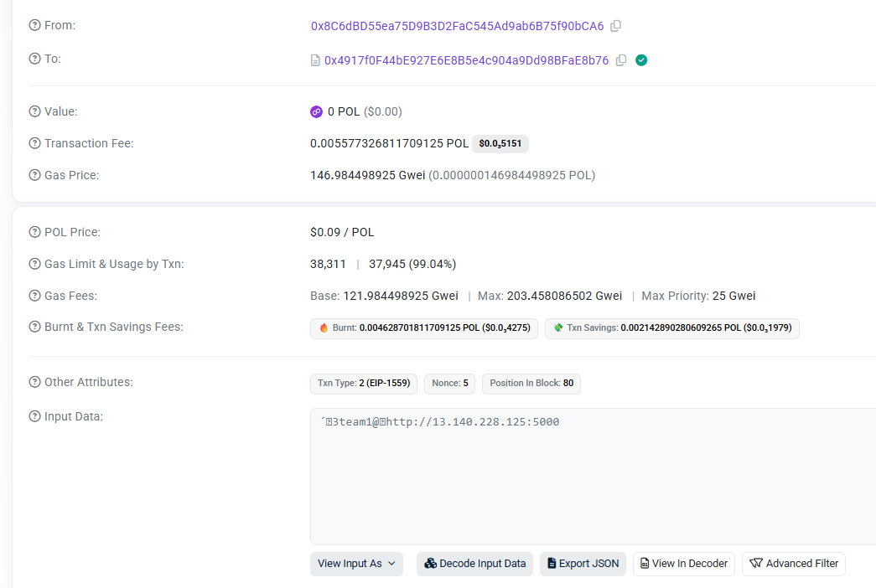The image size is (876, 588).
Task: Click the green verified checkmark badge
Action: (x=641, y=60)
